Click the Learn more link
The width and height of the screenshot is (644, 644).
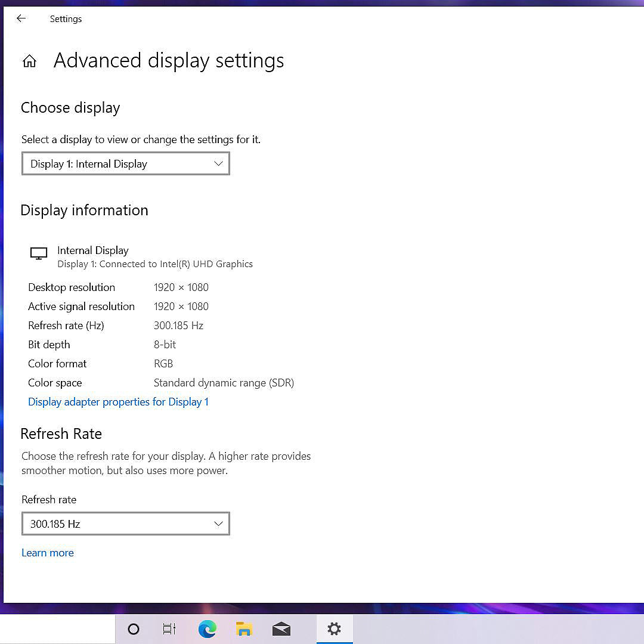pos(48,553)
